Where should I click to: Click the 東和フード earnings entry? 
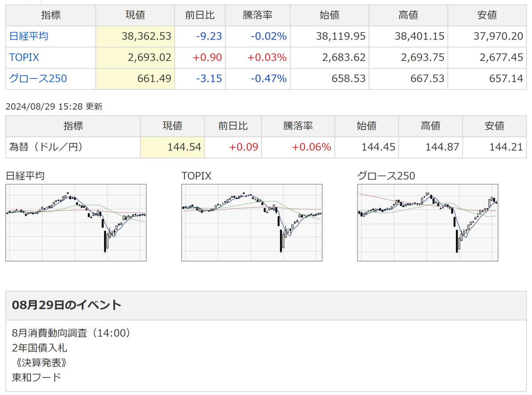(x=36, y=377)
